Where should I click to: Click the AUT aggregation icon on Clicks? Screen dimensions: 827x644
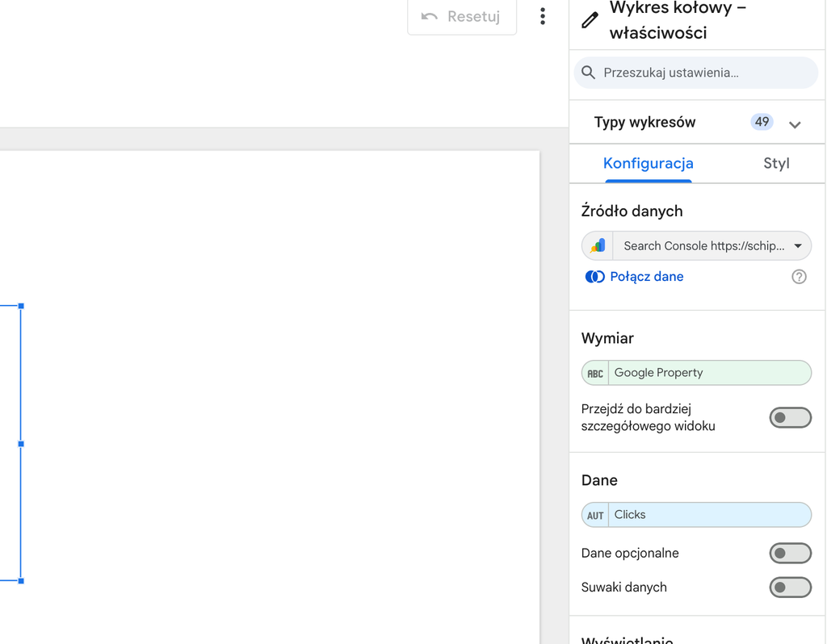tap(595, 516)
